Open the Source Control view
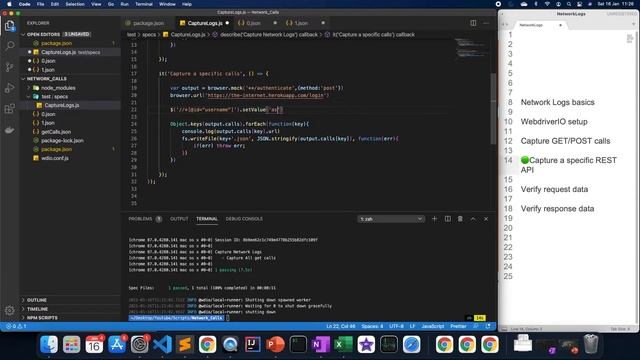 click(x=9, y=67)
